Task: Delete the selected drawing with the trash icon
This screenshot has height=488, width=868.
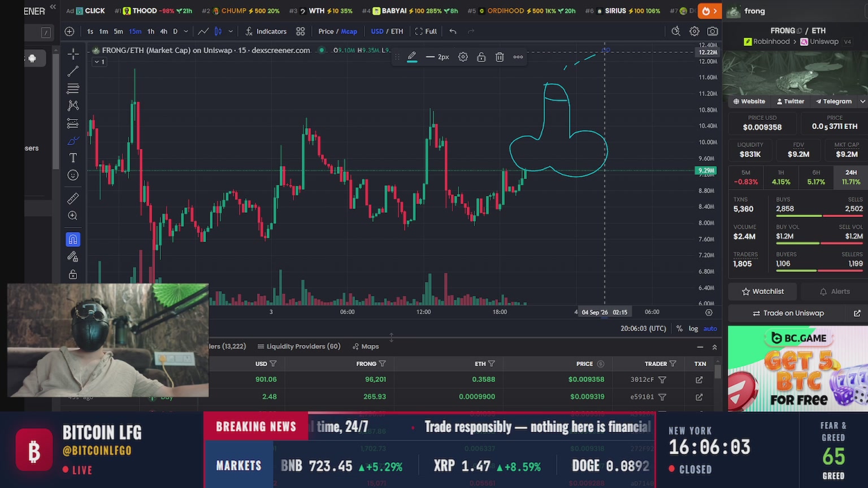Action: click(500, 57)
